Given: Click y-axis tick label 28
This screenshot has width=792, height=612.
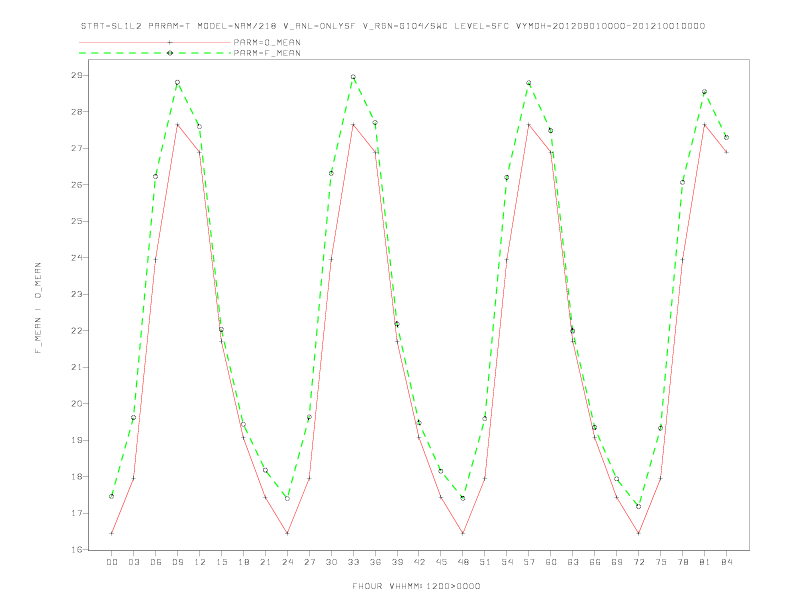Looking at the screenshot, I should pos(76,112).
